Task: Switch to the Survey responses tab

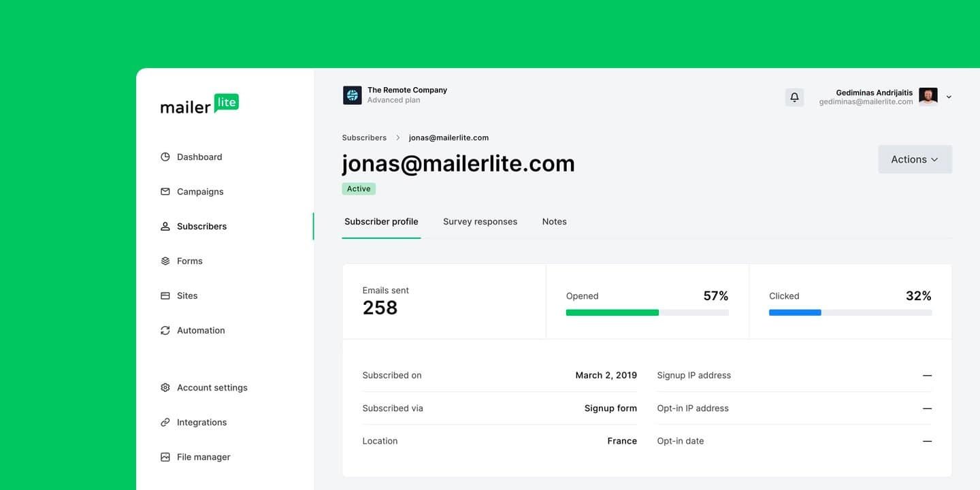Action: tap(480, 221)
